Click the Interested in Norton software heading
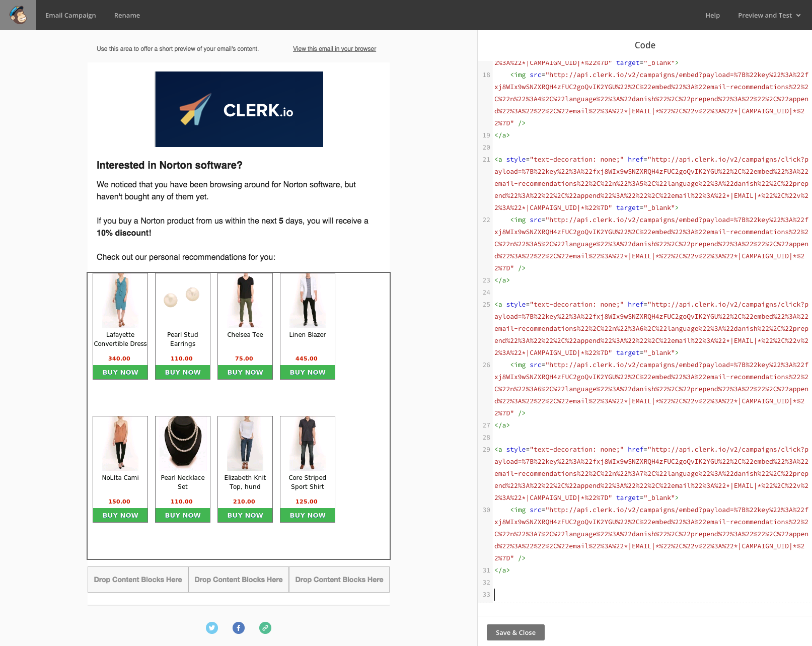 (x=170, y=165)
